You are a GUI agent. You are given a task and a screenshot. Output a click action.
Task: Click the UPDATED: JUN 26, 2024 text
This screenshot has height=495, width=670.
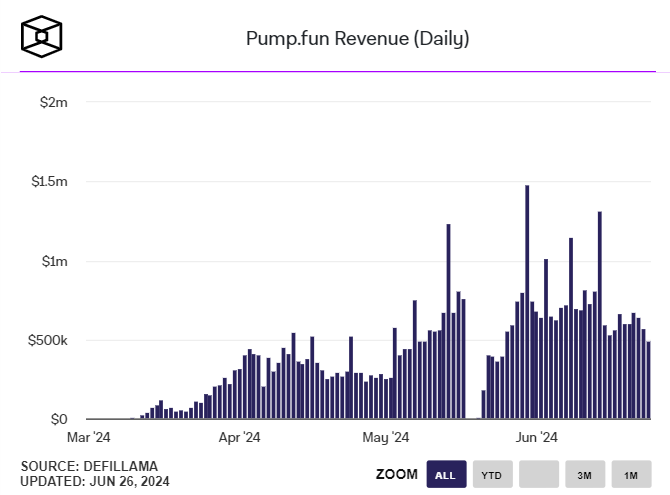coord(95,481)
